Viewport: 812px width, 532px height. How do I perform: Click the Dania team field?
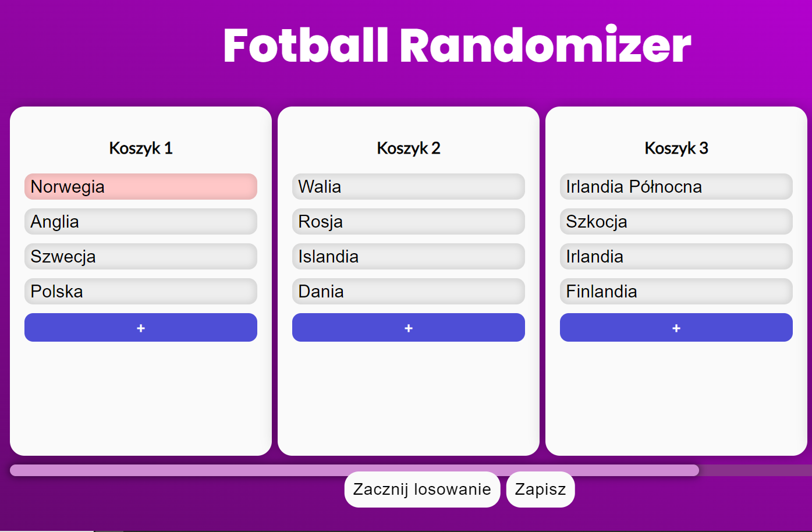click(x=408, y=292)
